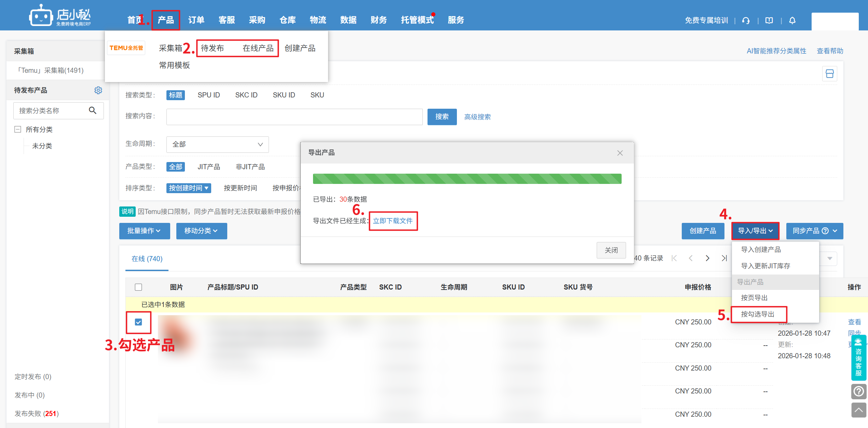Click the notification bell icon

pyautogui.click(x=792, y=21)
